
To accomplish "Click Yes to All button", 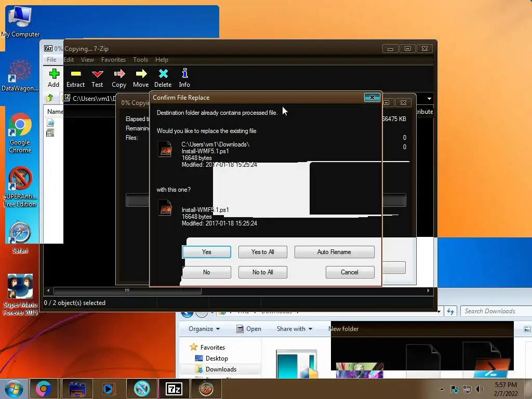I will pyautogui.click(x=262, y=252).
